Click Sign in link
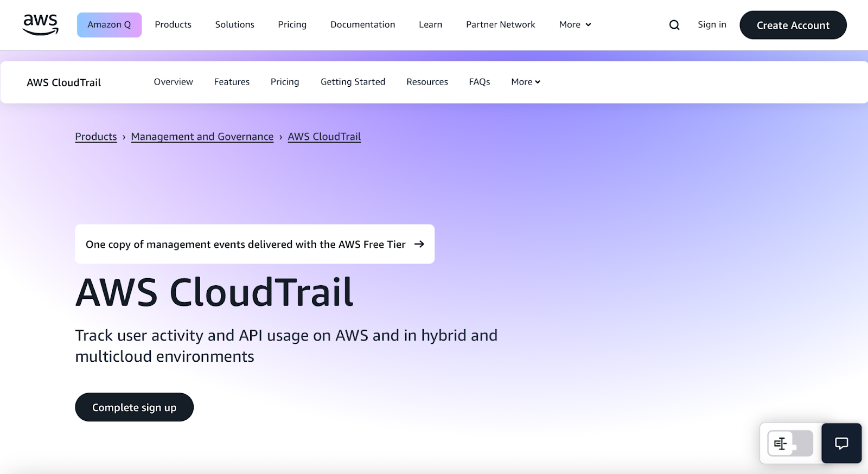Screen dimensions: 868x474 [712, 24]
